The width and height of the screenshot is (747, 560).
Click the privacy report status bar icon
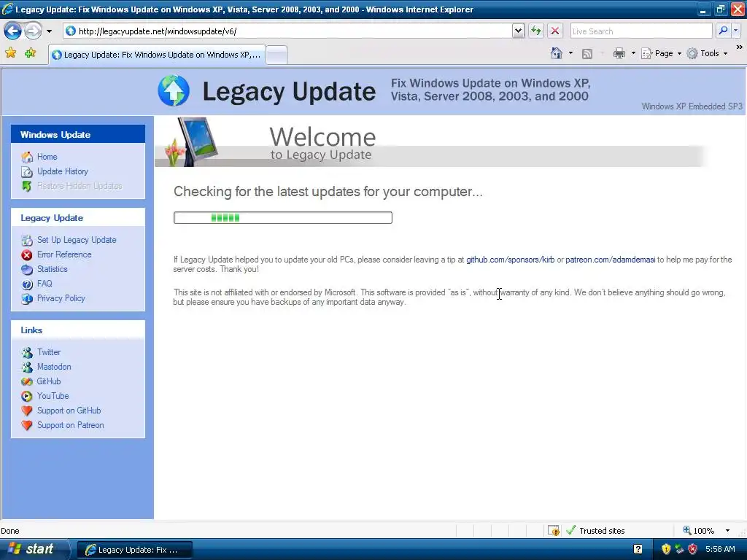[x=554, y=531]
